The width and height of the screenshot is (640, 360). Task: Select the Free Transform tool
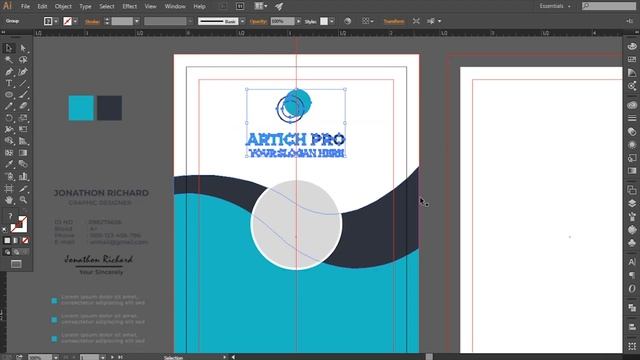[x=23, y=129]
